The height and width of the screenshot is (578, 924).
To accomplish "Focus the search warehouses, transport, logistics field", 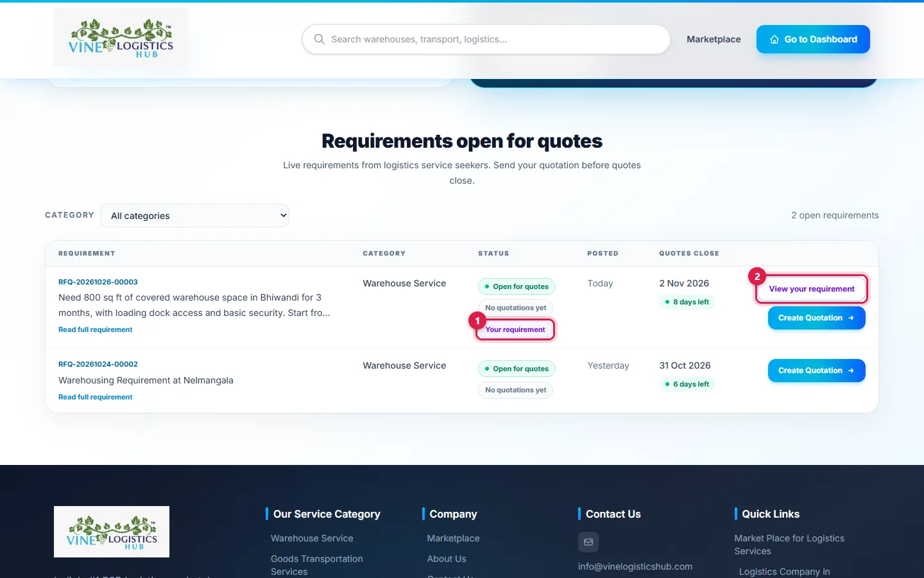I will pyautogui.click(x=486, y=39).
